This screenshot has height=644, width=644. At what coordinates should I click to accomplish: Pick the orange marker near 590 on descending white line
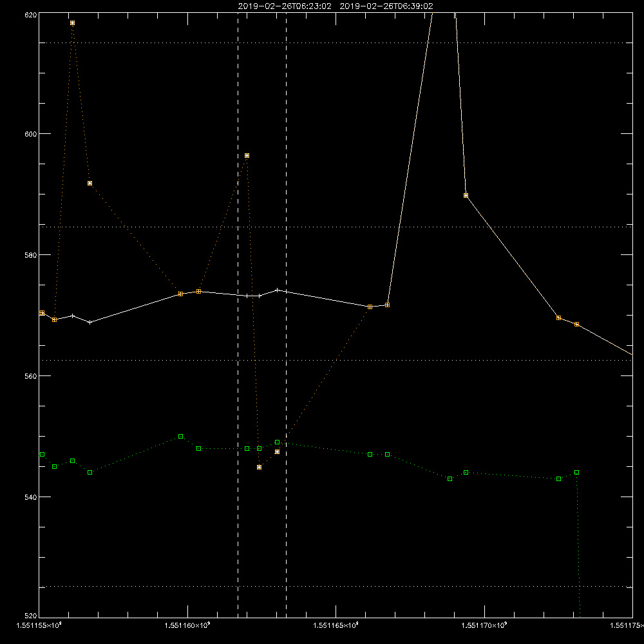(x=466, y=196)
